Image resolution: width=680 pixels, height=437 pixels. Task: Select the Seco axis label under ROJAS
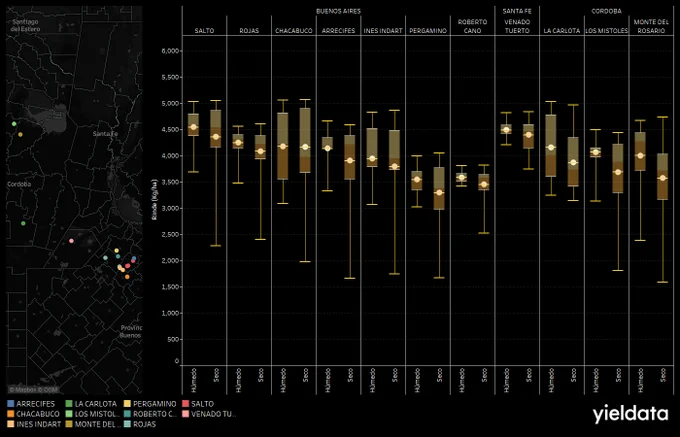[260, 375]
